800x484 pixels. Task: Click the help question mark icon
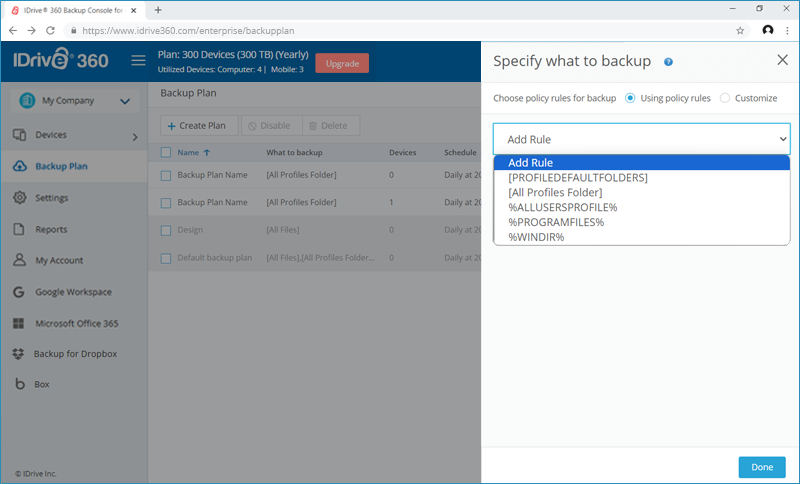(x=668, y=62)
